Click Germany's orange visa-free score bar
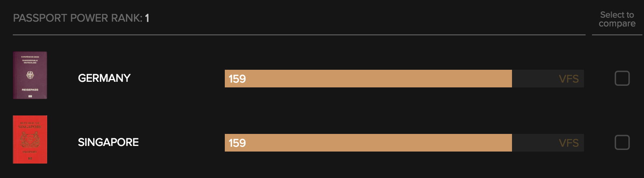644x178 pixels. [x=368, y=79]
